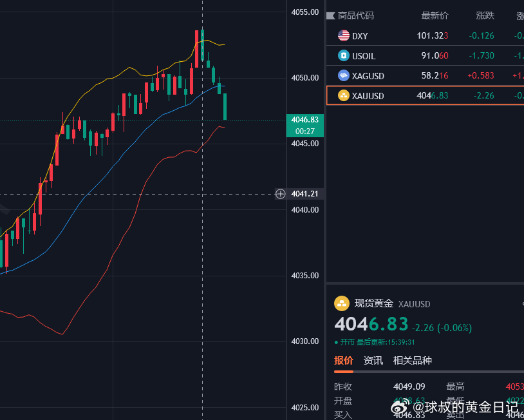
Task: Click DXY latest price 101.323
Action: (x=433, y=35)
